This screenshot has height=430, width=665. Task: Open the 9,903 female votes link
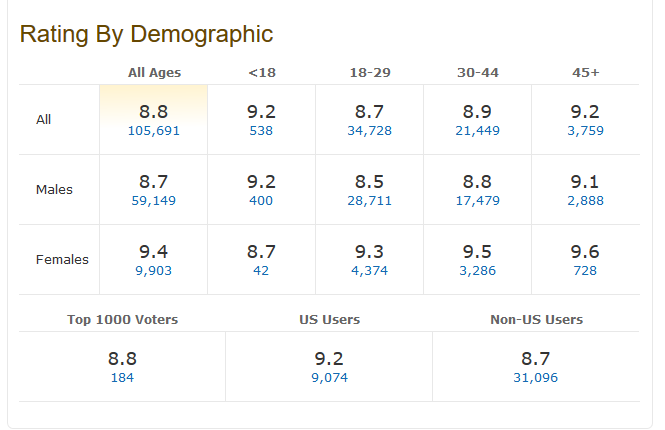(x=154, y=271)
